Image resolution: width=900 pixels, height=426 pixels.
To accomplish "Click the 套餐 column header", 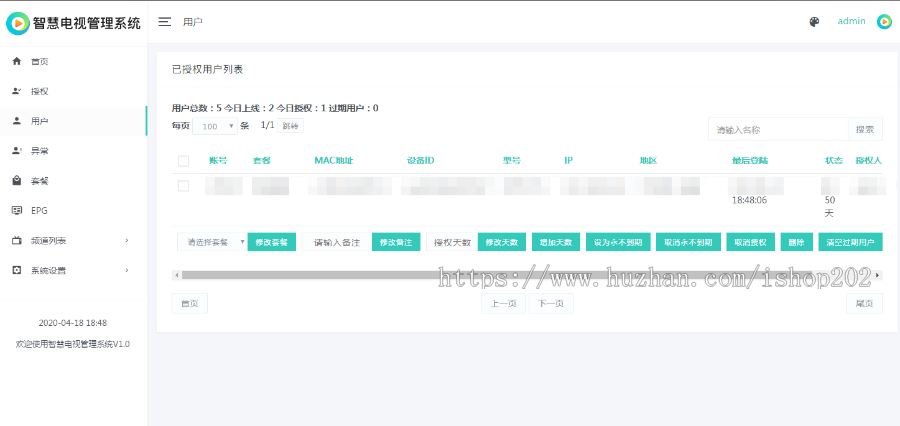I will 261,161.
